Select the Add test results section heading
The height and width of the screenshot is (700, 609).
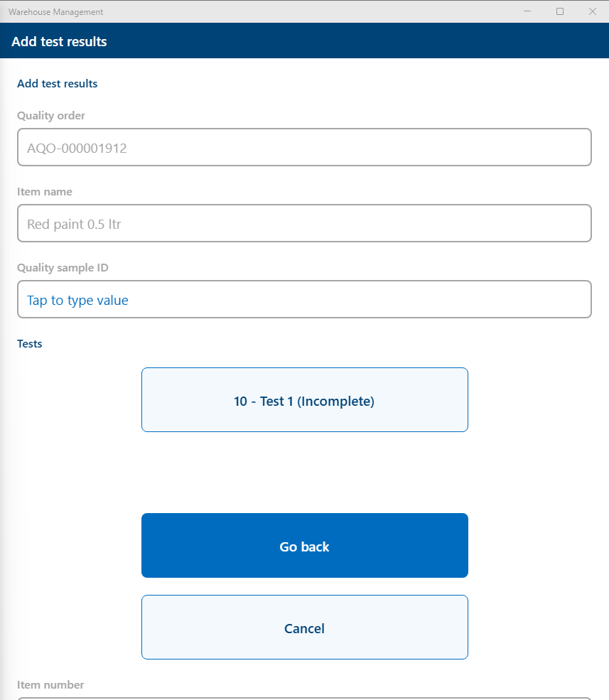tap(57, 84)
